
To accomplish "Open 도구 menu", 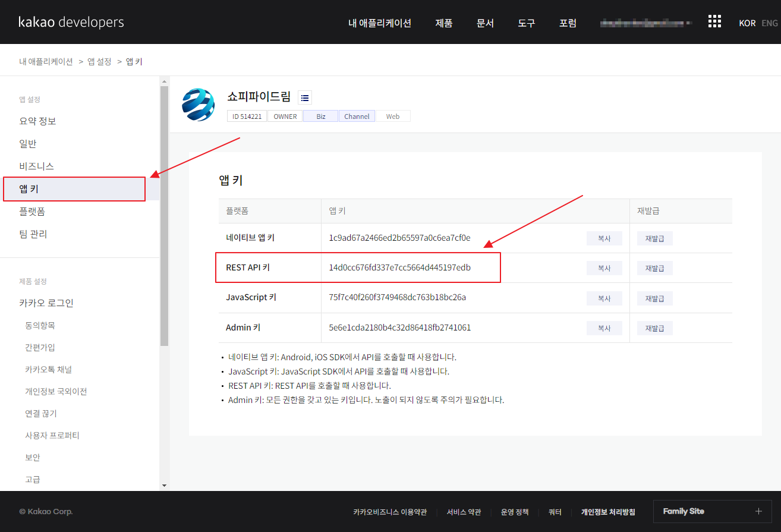I will pyautogui.click(x=527, y=23).
